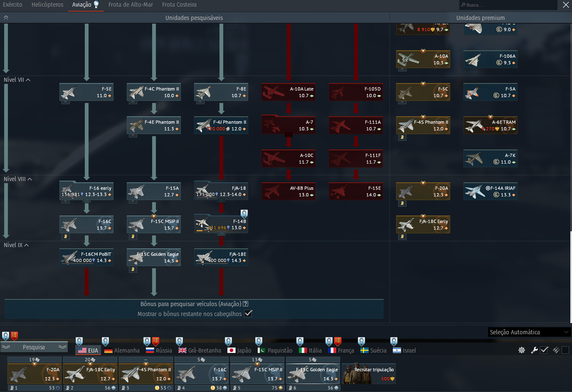The height and width of the screenshot is (392, 572).
Task: Select the Japão nation tab
Action: (x=239, y=350)
